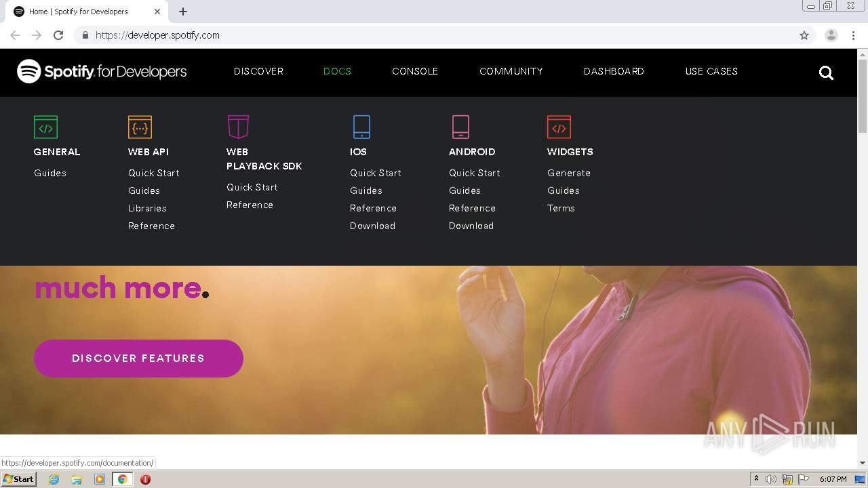This screenshot has height=488, width=868.
Task: Open Widgets Generate
Action: pos(569,173)
